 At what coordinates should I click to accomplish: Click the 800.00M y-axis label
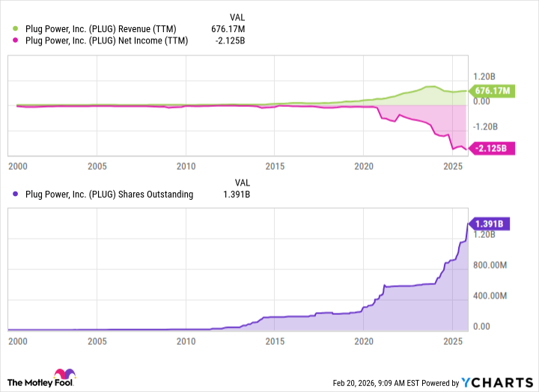(x=493, y=265)
